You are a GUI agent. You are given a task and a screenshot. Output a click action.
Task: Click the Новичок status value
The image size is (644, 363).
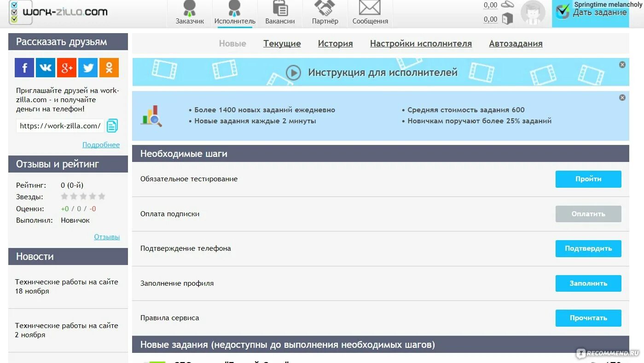(x=75, y=220)
